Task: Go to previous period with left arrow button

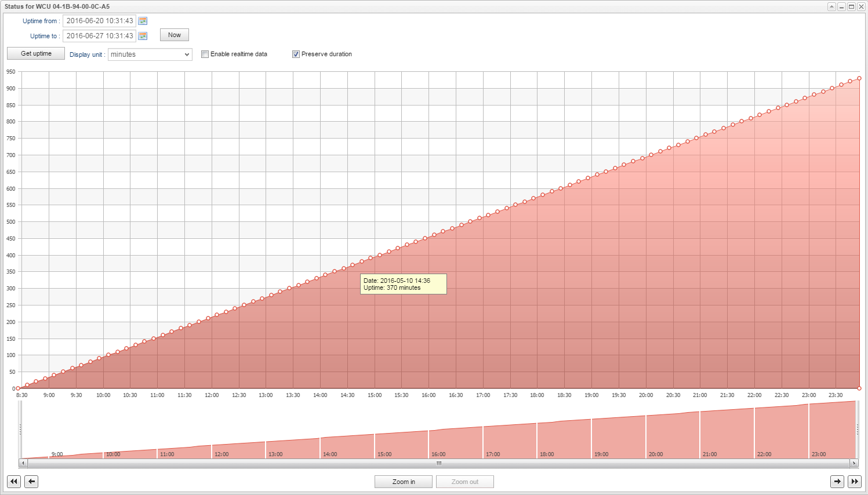Action: [31, 482]
